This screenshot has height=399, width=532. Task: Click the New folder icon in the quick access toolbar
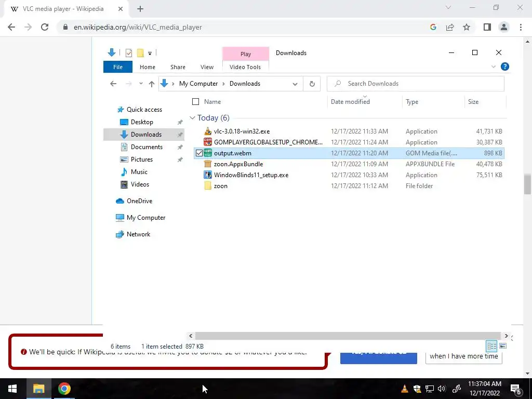coord(140,53)
